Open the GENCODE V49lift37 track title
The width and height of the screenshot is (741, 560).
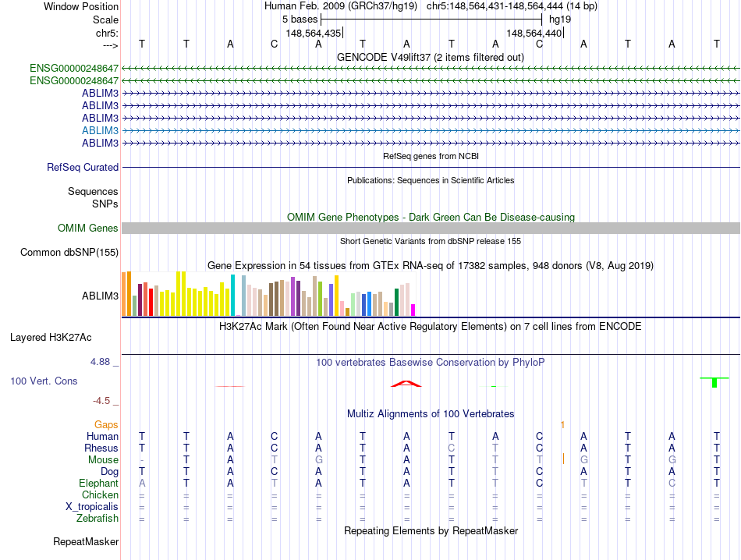click(431, 57)
